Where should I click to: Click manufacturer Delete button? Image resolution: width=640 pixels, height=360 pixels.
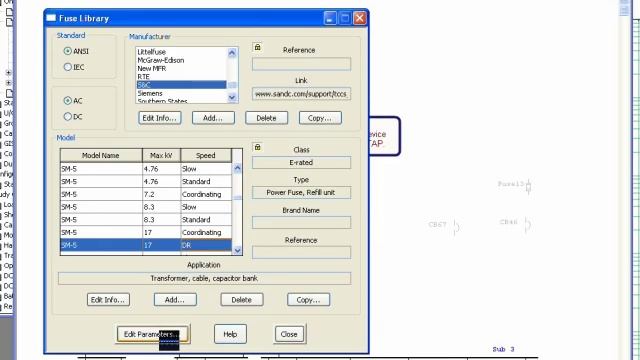click(x=267, y=118)
